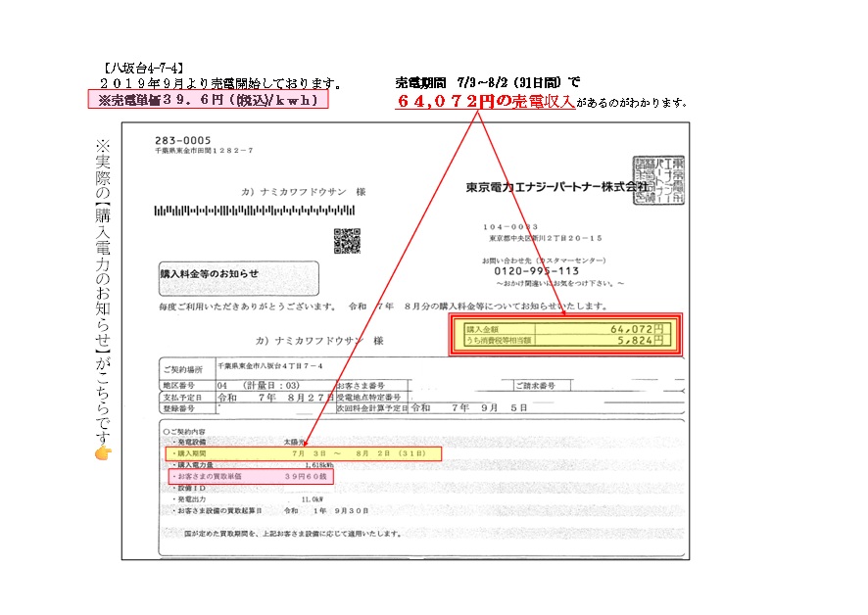Click the 発電出力 11.0kW line
Viewport: 868px width, 615px height.
(x=245, y=498)
